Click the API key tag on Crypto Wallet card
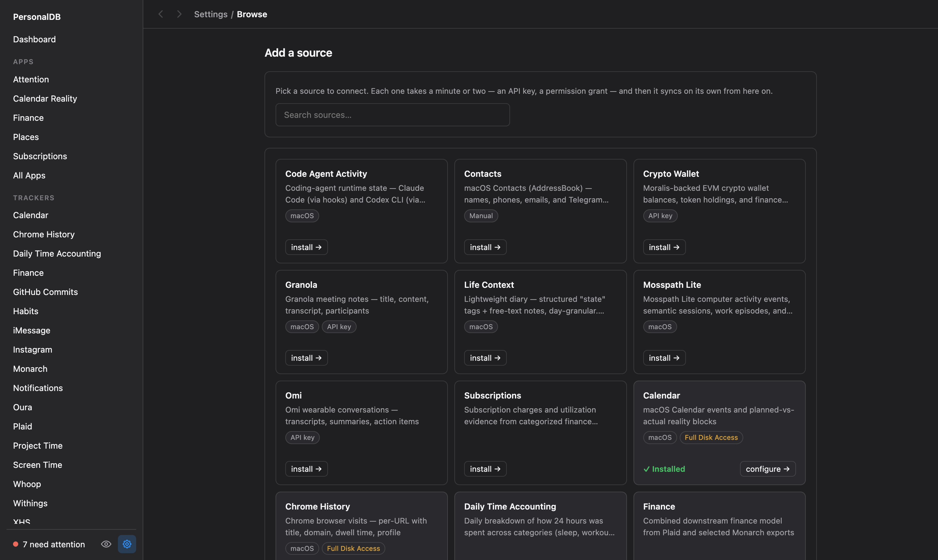Screen dimensions: 938x560 click(x=660, y=216)
